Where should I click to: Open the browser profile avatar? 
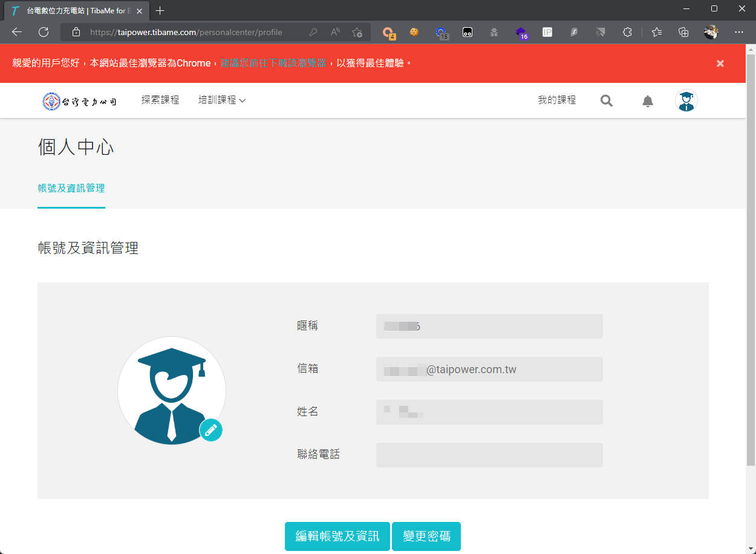pos(711,32)
